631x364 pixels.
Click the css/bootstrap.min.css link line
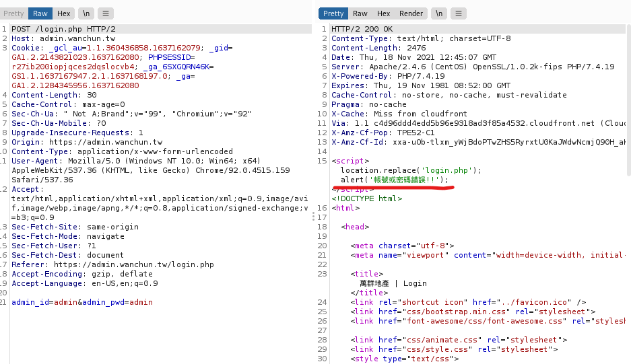coord(473,312)
